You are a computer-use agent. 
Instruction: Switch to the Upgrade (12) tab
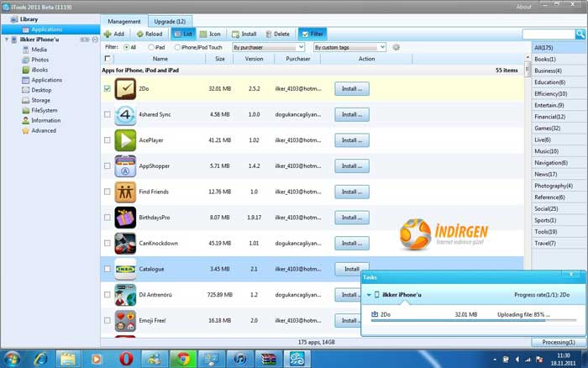tap(170, 20)
